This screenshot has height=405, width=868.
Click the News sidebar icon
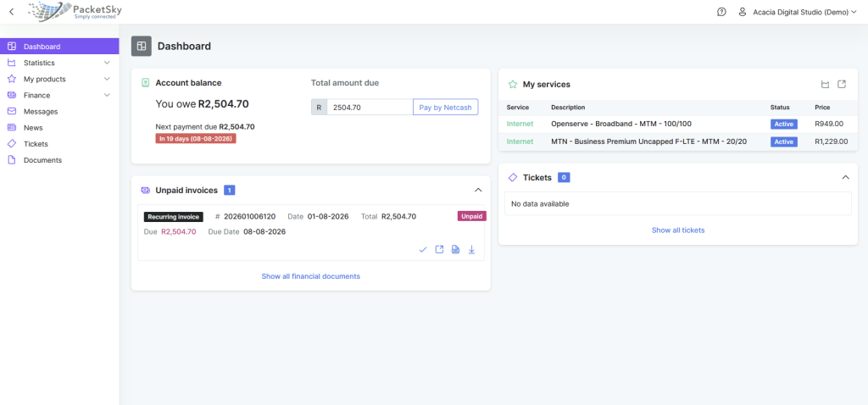pyautogui.click(x=12, y=127)
